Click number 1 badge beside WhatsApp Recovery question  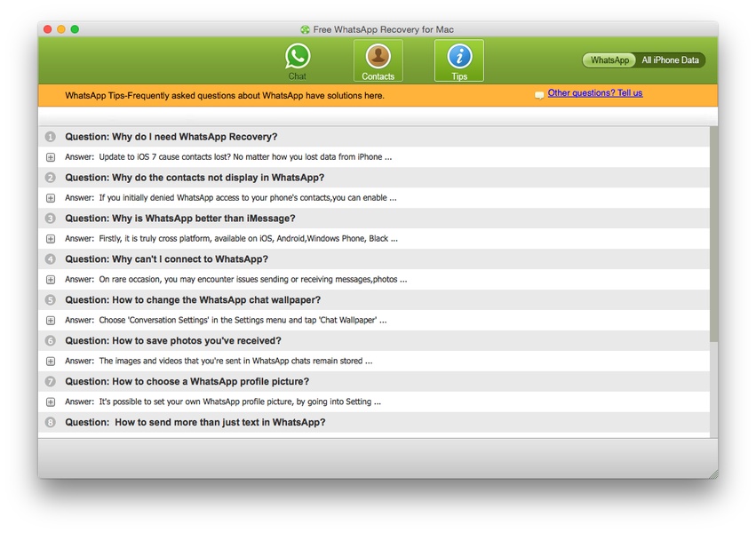click(x=51, y=138)
